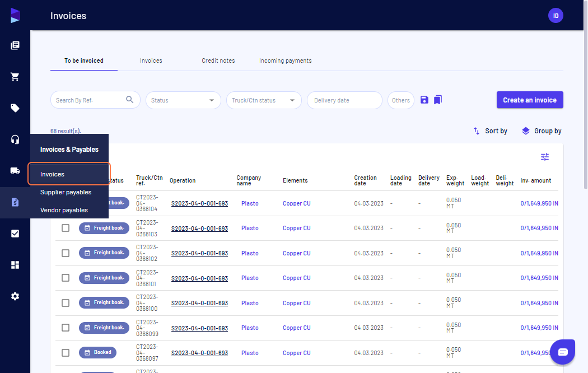
Task: Click the Invoices & Payables flyout heading
Action: point(69,149)
